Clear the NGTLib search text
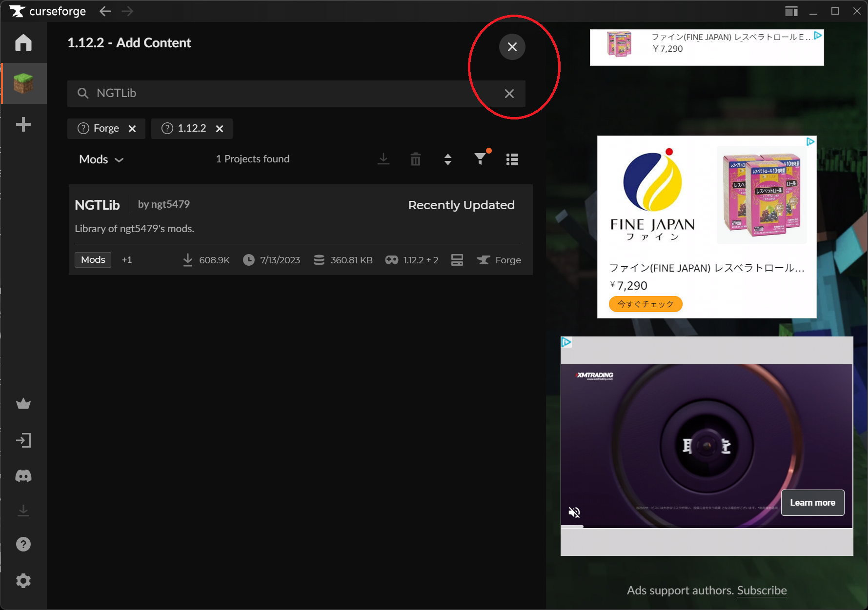The height and width of the screenshot is (610, 868). [x=509, y=94]
